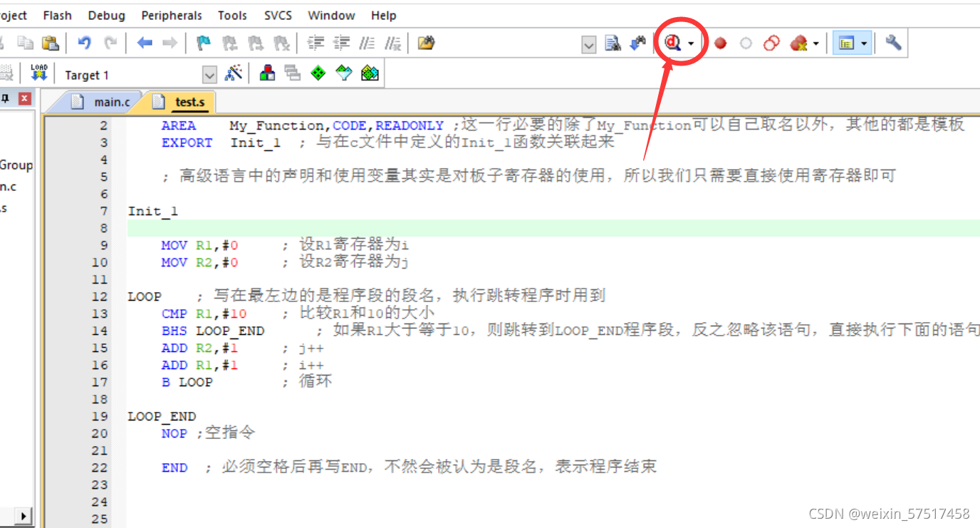Open the Target 1 dropdown arrow
980x528 pixels.
pos(209,75)
